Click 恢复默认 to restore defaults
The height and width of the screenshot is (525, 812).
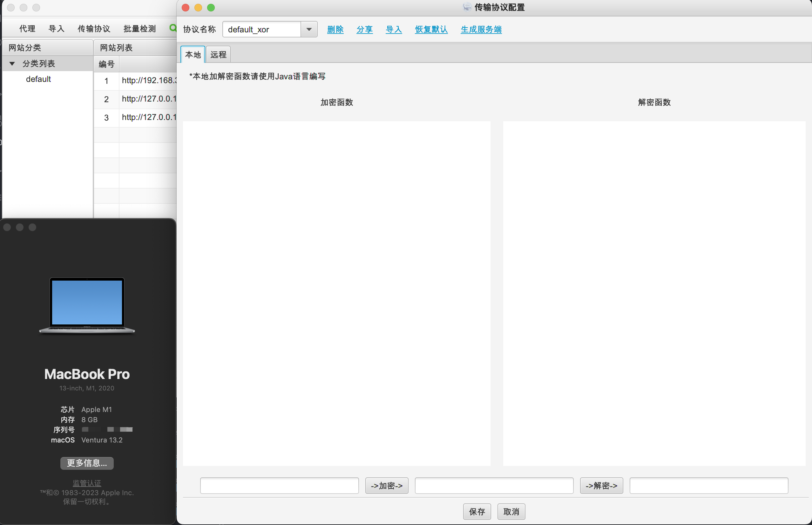(431, 29)
